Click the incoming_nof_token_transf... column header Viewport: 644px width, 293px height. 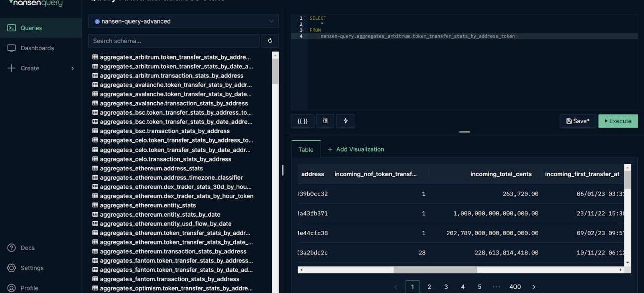(375, 174)
